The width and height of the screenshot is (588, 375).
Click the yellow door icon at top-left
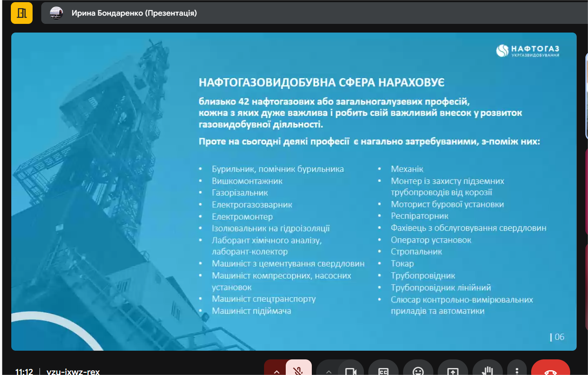[x=22, y=13]
